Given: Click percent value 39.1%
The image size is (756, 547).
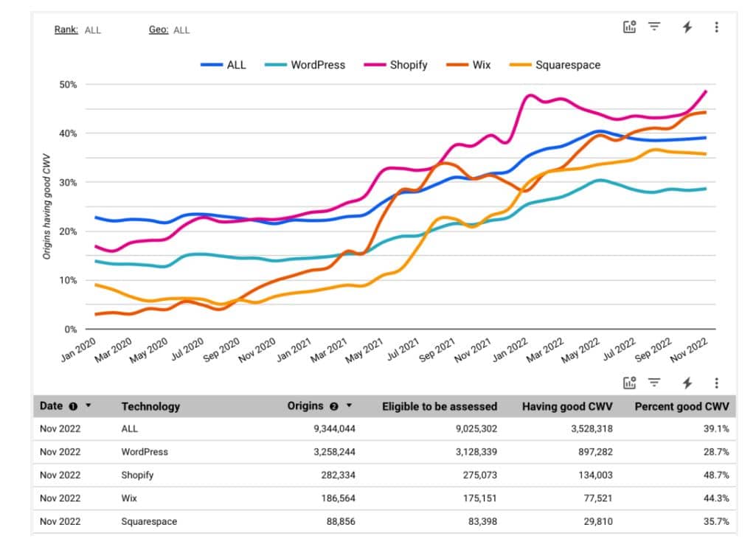Looking at the screenshot, I should click(x=716, y=428).
